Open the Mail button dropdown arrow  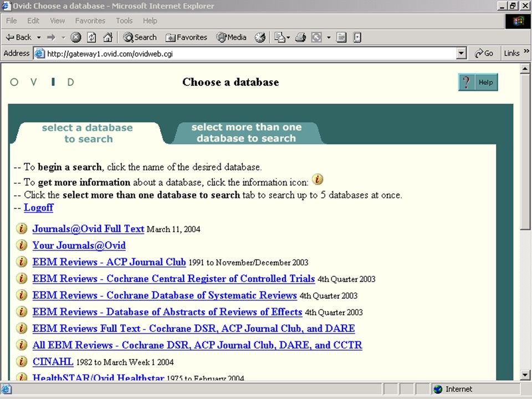(288, 37)
